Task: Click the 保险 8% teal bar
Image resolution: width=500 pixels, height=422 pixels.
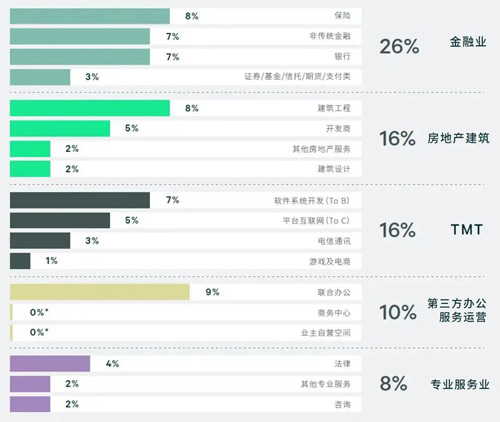Action: pyautogui.click(x=90, y=16)
